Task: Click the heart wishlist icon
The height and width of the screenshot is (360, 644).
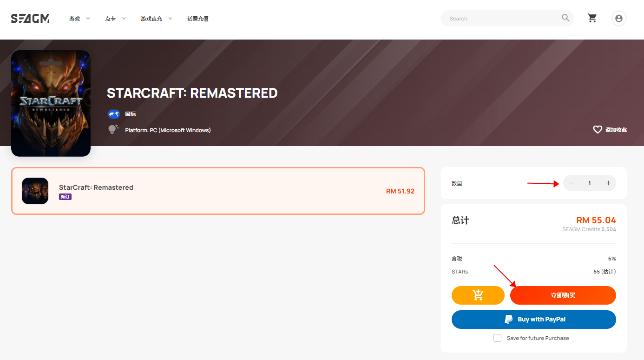Action: pyautogui.click(x=598, y=130)
